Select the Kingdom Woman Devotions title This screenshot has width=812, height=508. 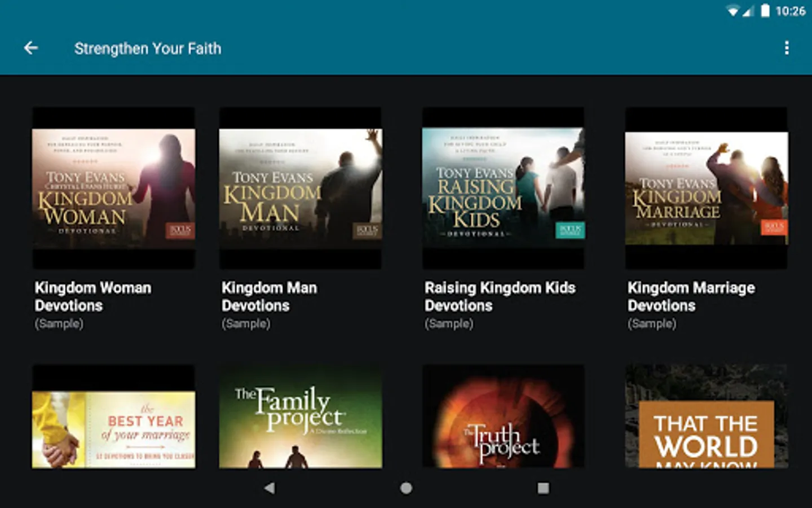coord(93,296)
